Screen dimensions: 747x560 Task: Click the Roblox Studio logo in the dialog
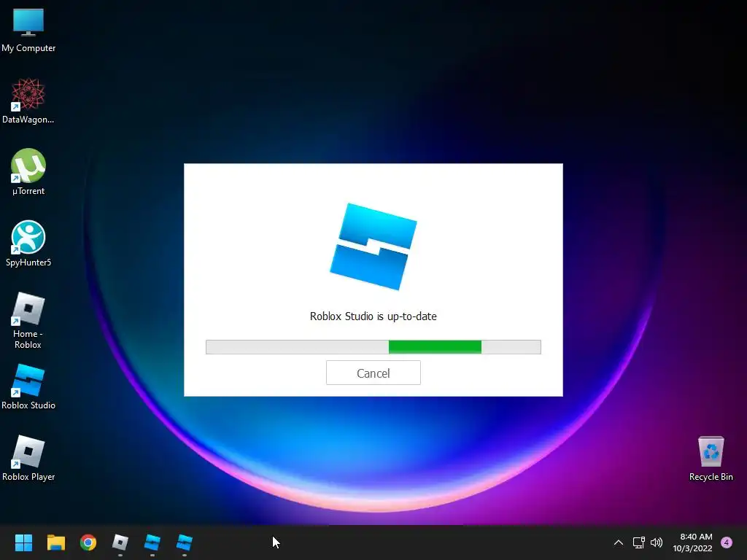click(373, 246)
